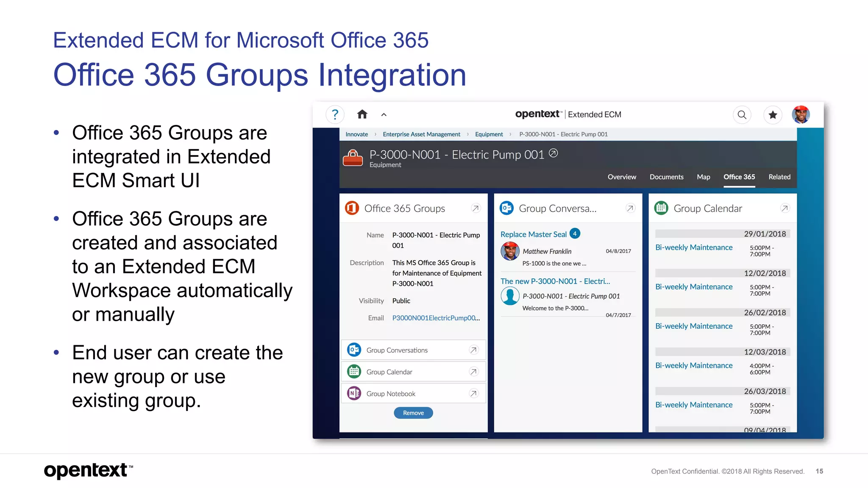This screenshot has height=488, width=868.
Task: Open circled arrow next to Electric Pump 001 title
Action: 553,153
